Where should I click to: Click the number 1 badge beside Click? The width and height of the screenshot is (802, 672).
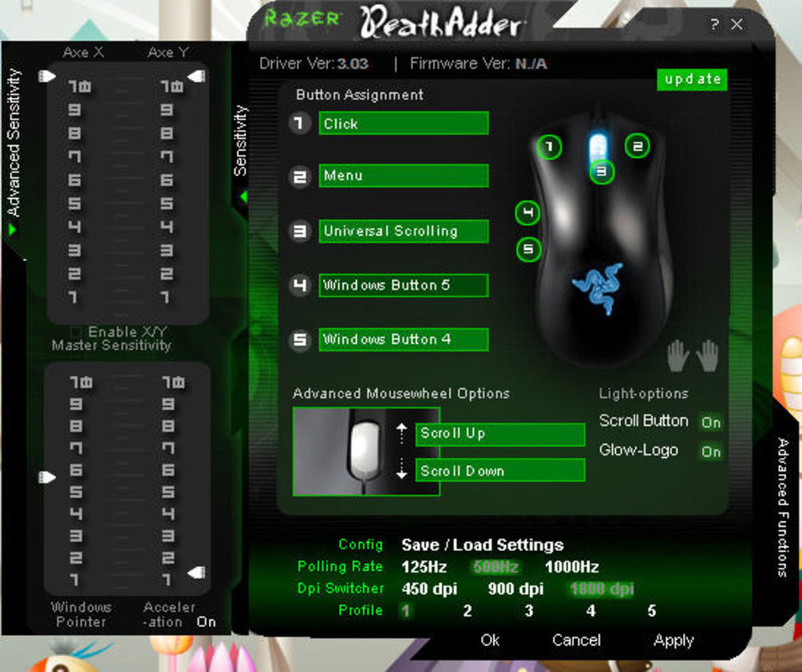[300, 123]
